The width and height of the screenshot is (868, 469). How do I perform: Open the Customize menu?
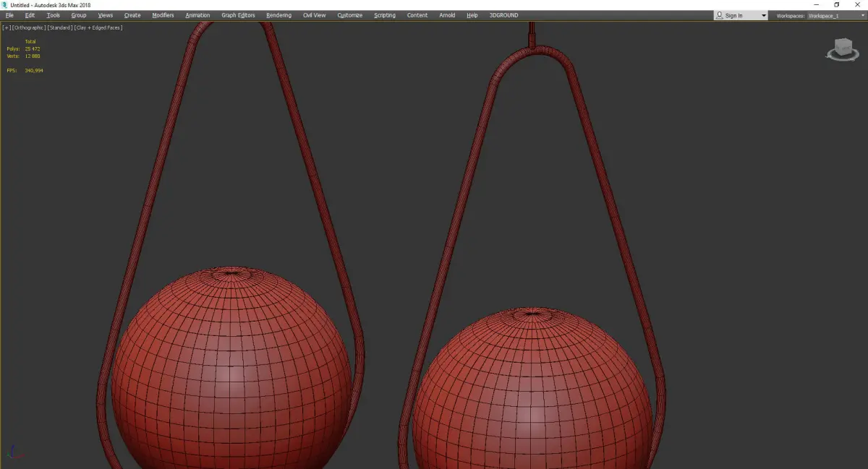point(349,15)
